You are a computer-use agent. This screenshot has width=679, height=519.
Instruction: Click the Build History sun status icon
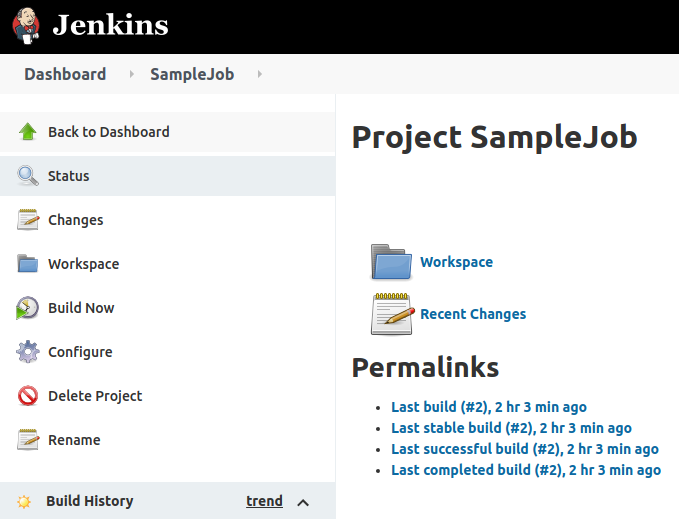(x=24, y=502)
